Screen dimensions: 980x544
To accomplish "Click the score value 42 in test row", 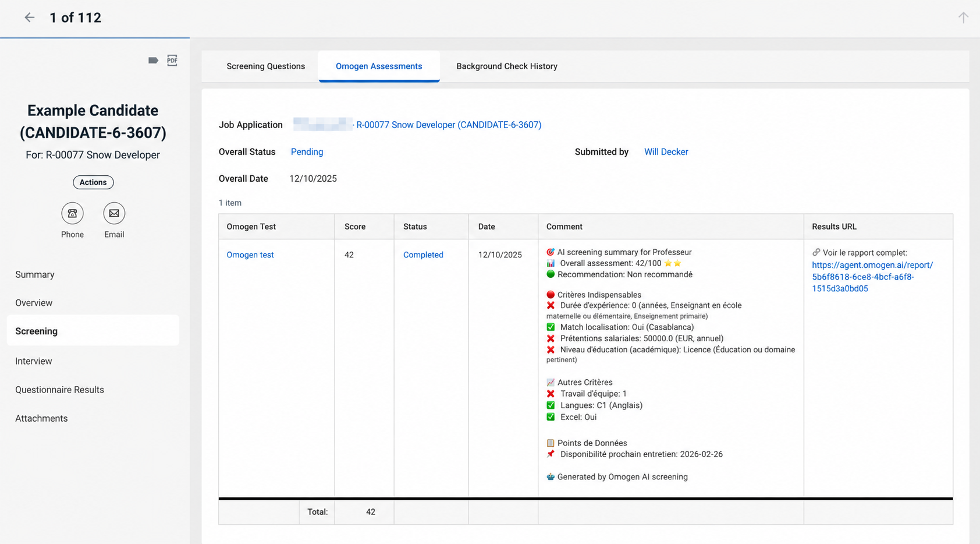I will pyautogui.click(x=349, y=255).
